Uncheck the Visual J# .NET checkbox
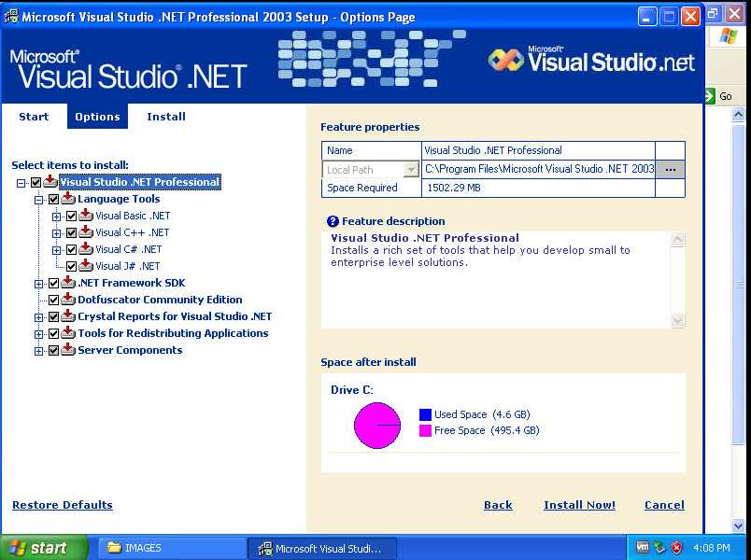The image size is (751, 560). coord(71,266)
